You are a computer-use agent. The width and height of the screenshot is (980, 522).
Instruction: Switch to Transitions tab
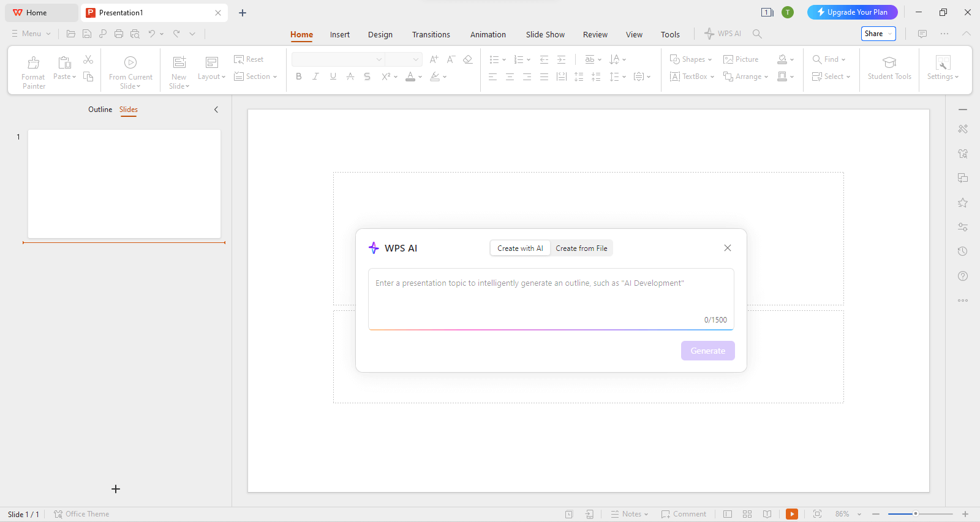(431, 34)
